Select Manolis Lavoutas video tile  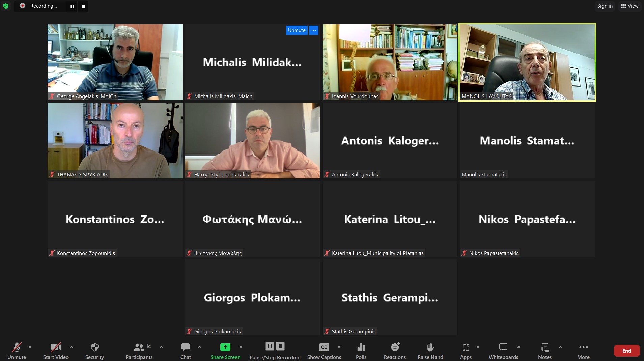[x=527, y=62]
